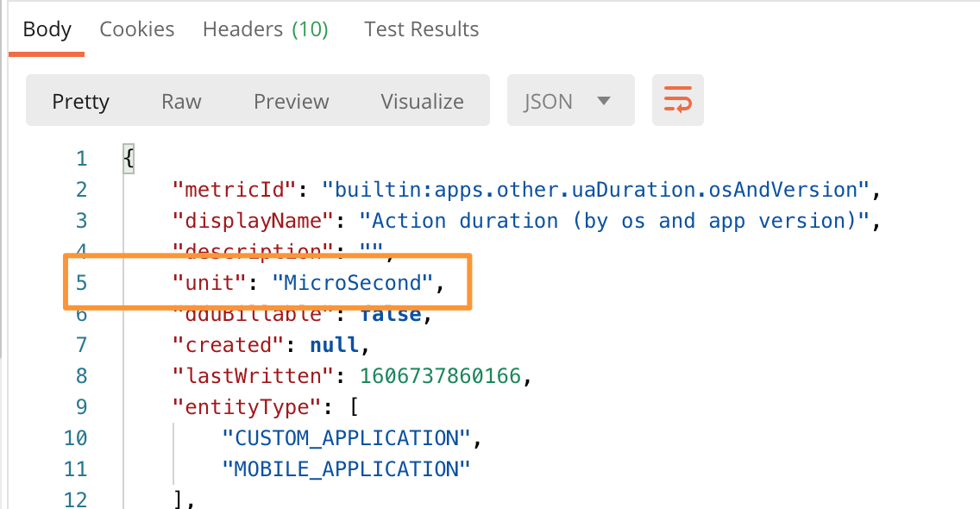
Task: Select the Pretty view mode
Action: (81, 101)
